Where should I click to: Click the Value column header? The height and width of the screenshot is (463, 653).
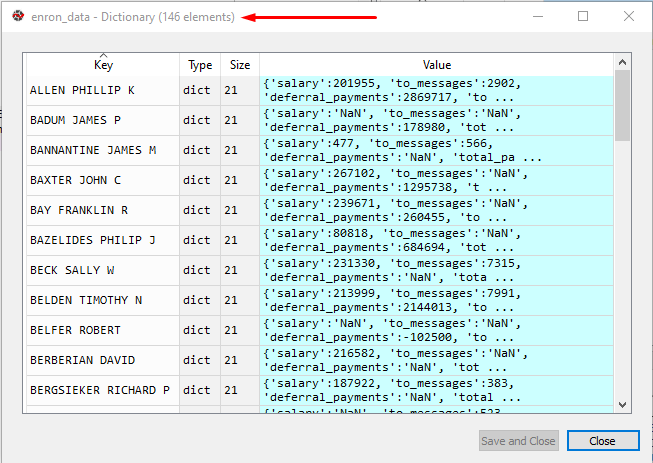(x=436, y=65)
